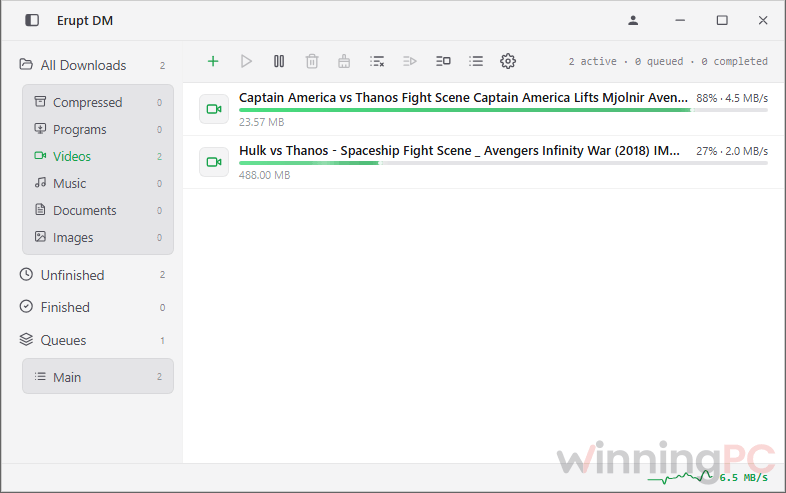Toggle the sidebar panel icon
This screenshot has height=493, width=786.
click(32, 20)
